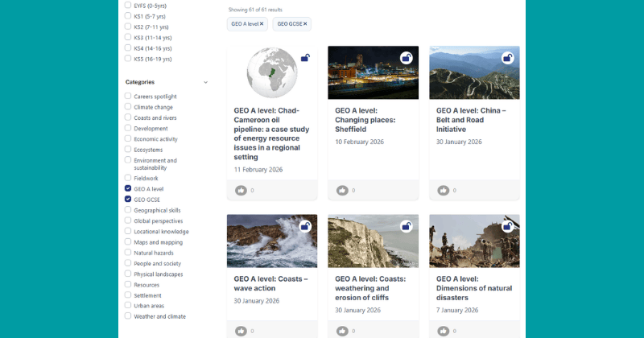Select the Coasts and rivers category
The height and width of the screenshot is (338, 644).
128,117
